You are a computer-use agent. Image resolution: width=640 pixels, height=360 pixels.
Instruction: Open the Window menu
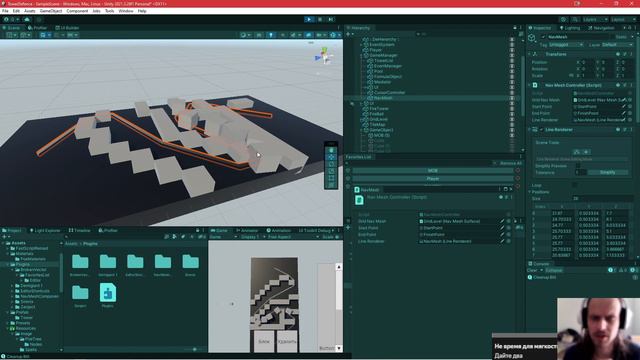tap(126, 11)
